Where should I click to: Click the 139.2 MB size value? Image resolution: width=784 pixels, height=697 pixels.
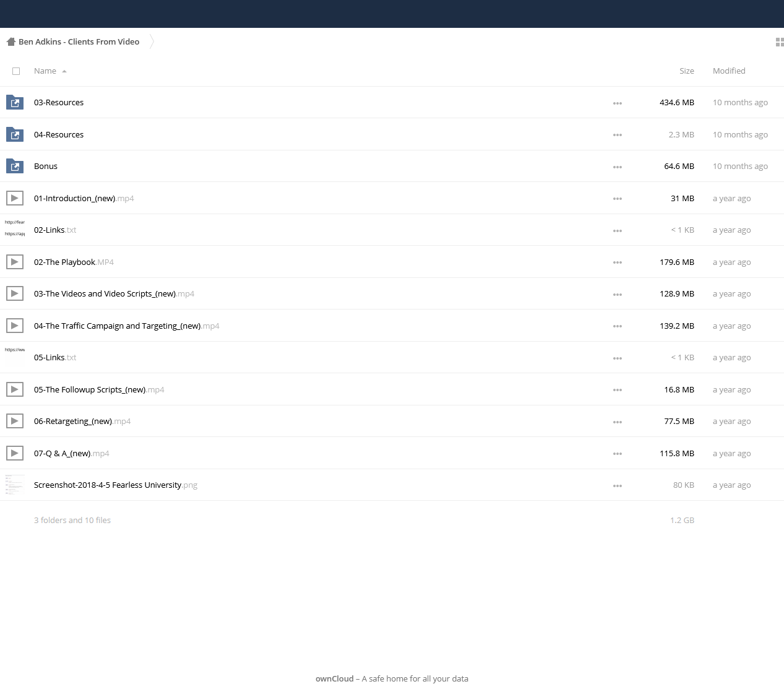pyautogui.click(x=677, y=326)
